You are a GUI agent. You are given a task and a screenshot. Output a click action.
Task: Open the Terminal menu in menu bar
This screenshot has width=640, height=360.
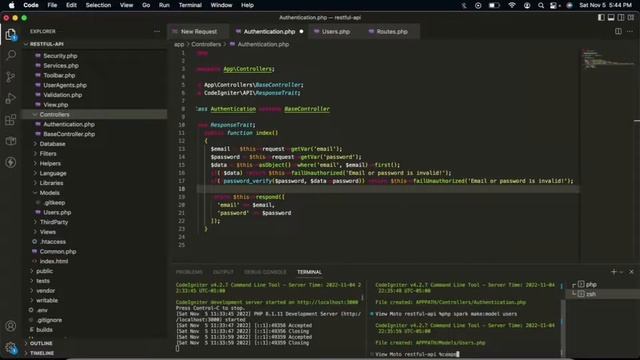point(190,5)
